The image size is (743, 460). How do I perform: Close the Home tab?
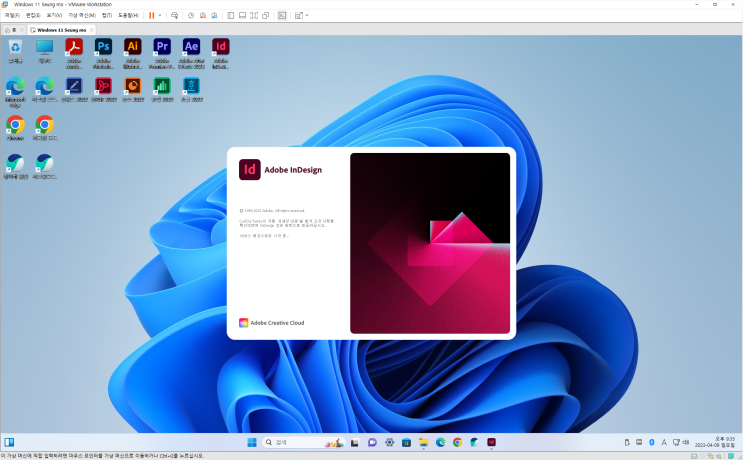[x=22, y=30]
